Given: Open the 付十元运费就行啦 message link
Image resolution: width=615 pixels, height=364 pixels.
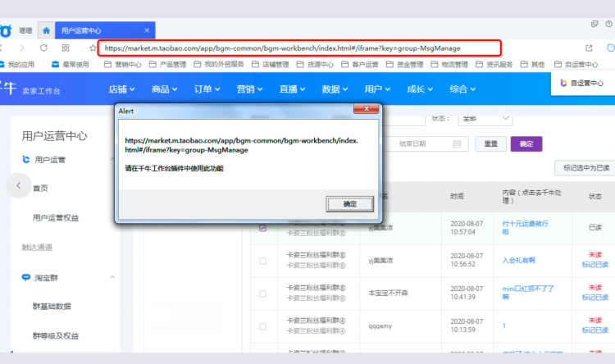Looking at the screenshot, I should (525, 228).
